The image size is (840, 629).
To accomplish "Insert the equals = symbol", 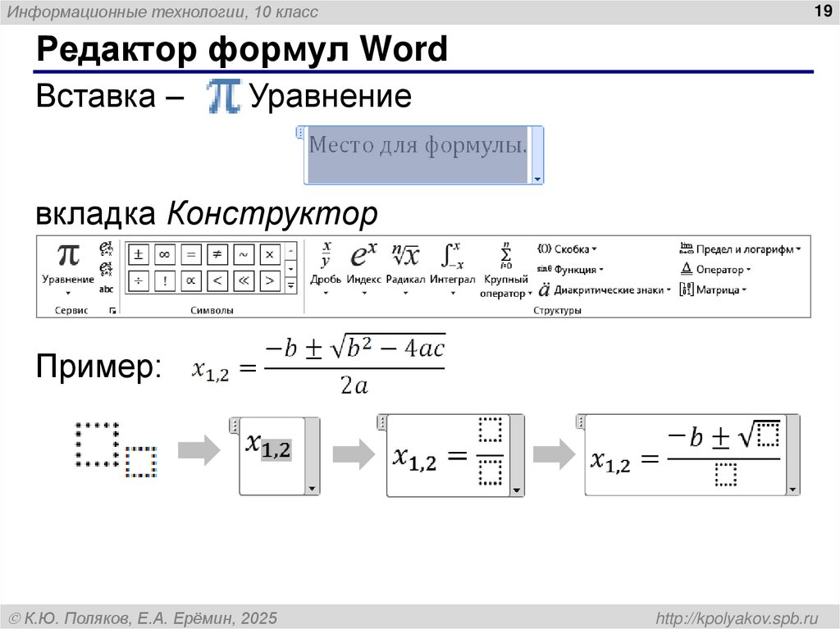I will (x=190, y=254).
